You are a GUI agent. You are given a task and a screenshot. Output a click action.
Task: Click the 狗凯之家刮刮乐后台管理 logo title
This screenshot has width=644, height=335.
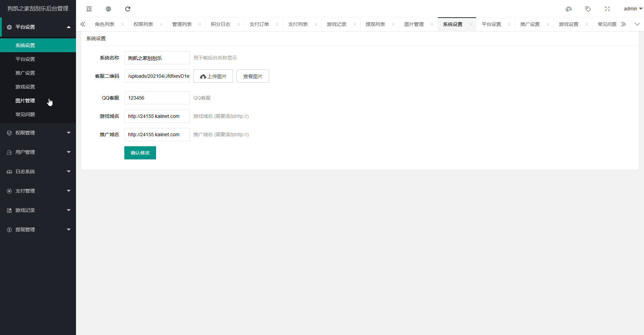(38, 9)
